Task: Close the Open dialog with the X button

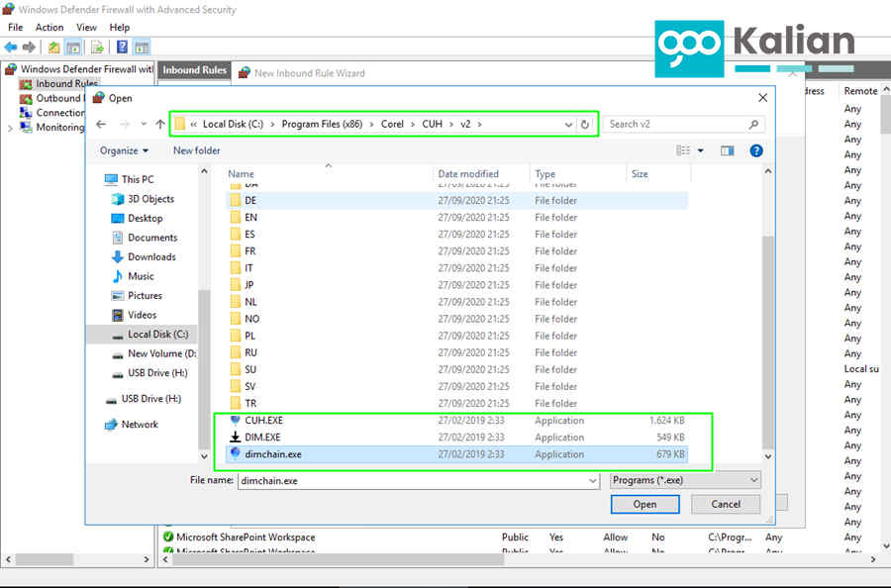Action: click(762, 98)
